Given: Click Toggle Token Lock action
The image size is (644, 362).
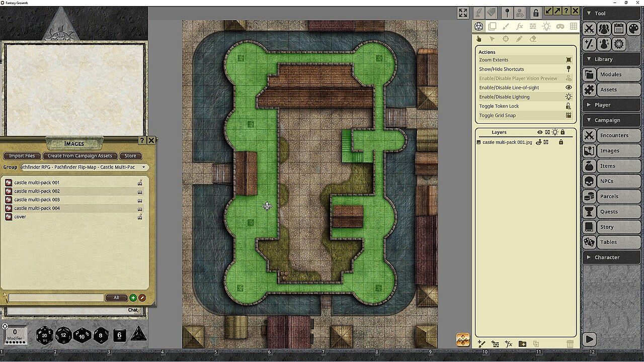Looking at the screenshot, I should click(525, 106).
